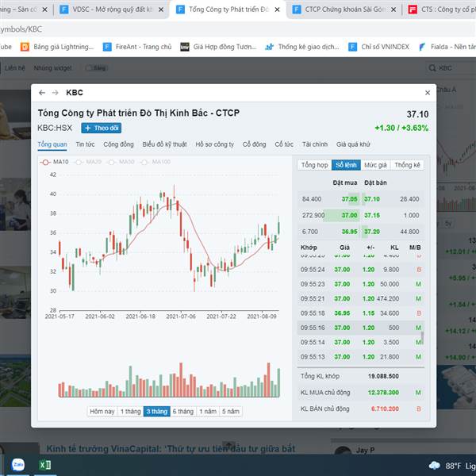Open the Tổng quan tab
Viewport: 476px width, 476px height.
(x=52, y=144)
